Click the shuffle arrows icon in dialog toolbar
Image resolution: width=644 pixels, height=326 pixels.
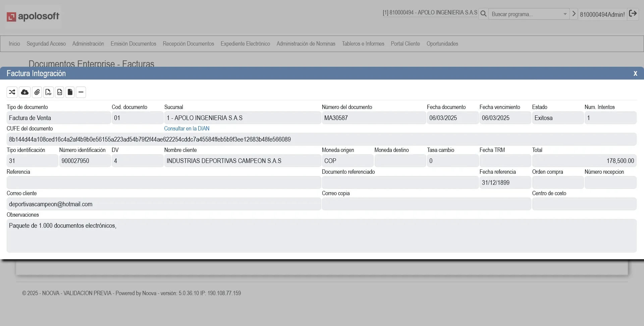coord(12,92)
